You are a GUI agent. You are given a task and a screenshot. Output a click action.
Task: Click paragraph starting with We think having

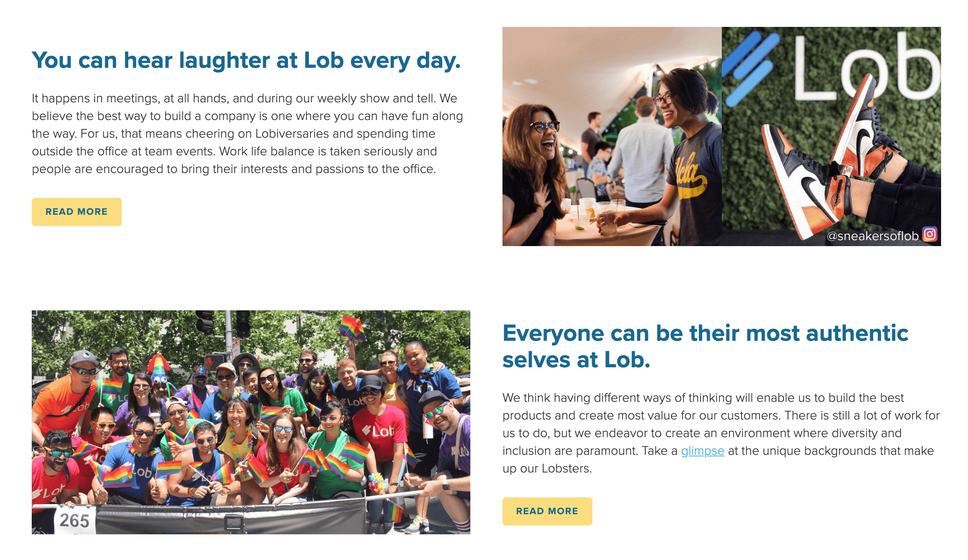[x=721, y=433]
